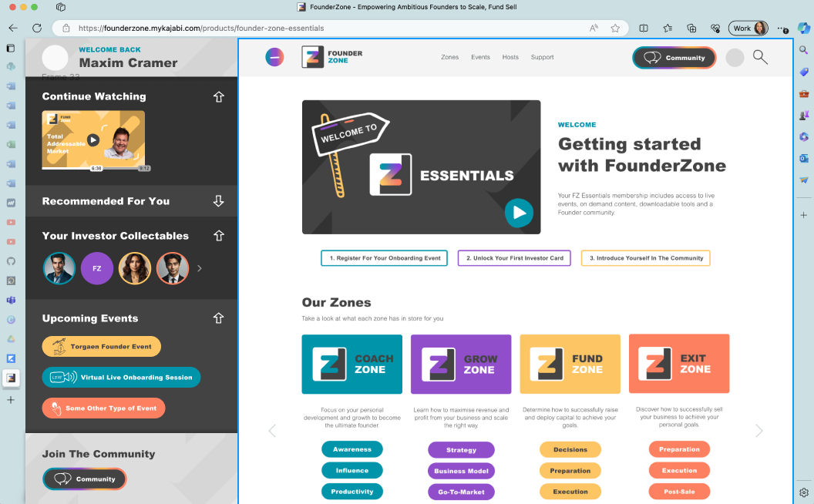This screenshot has width=814, height=504.
Task: Open the Zones menu
Action: tap(449, 57)
